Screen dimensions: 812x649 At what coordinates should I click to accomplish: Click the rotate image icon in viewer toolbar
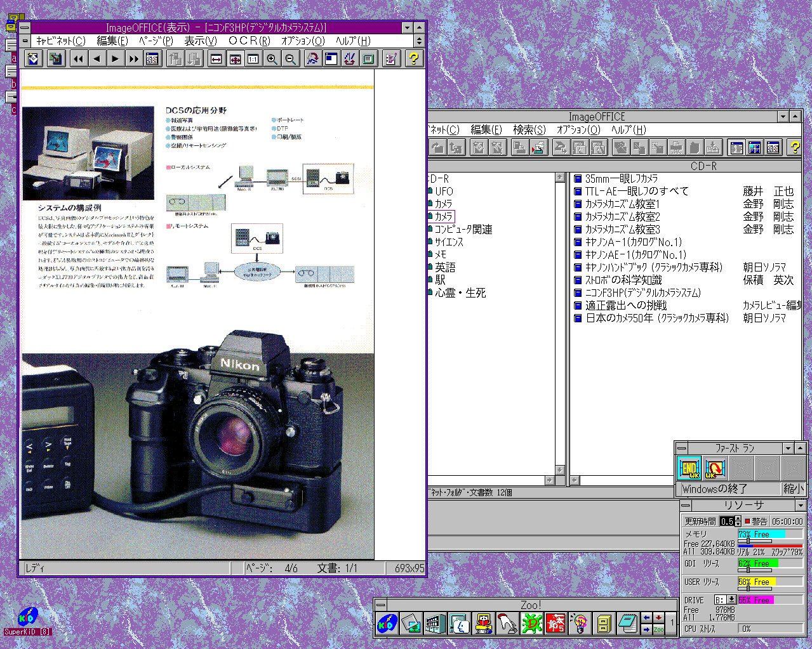pyautogui.click(x=312, y=59)
